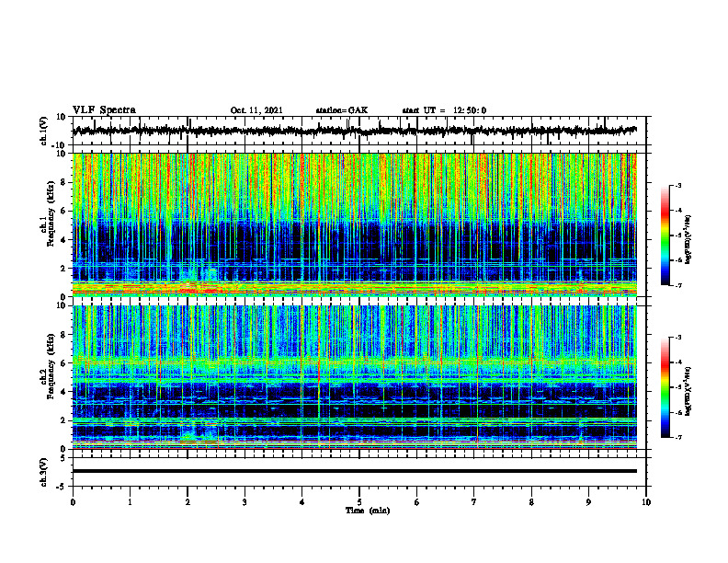728x563 pixels.
Task: Click the "6" kHz tick on ch.2 frequency axis
Action: pos(63,363)
